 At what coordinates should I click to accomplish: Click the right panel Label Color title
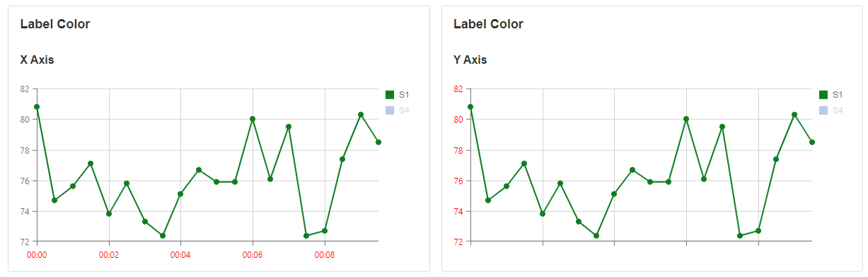point(488,24)
